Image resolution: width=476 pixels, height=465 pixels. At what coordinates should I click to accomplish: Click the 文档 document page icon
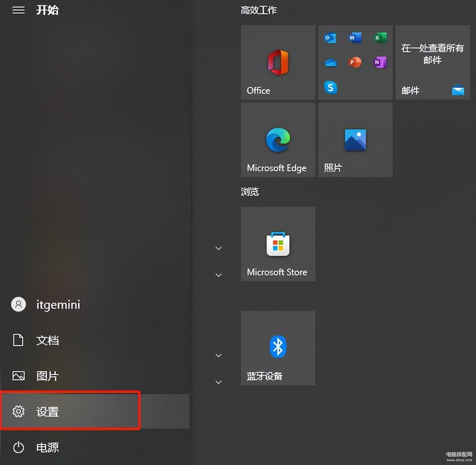click(x=18, y=340)
